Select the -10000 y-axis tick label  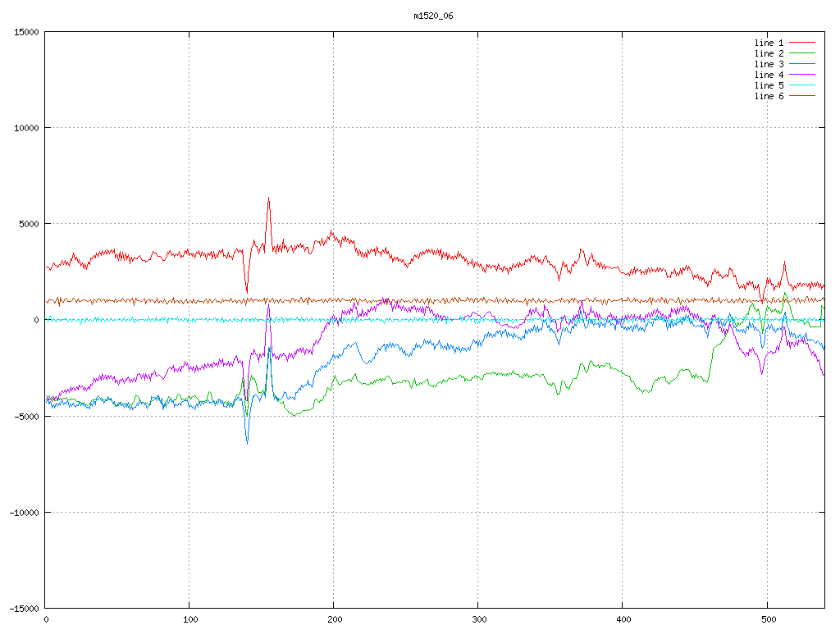pyautogui.click(x=23, y=512)
